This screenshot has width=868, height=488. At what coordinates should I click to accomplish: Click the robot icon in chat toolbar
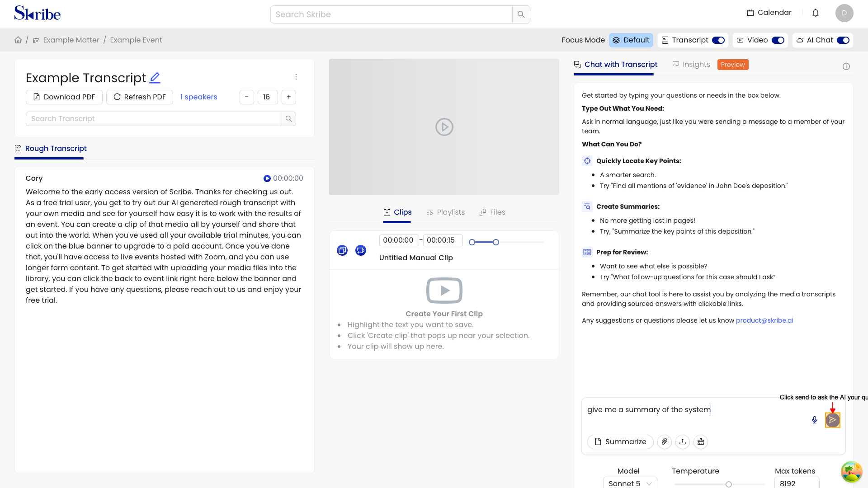click(701, 441)
